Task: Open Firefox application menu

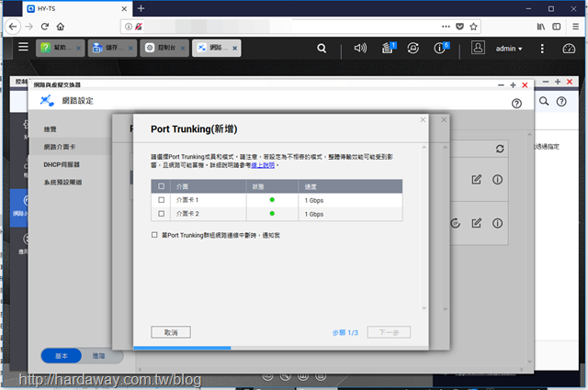Action: pos(576,27)
